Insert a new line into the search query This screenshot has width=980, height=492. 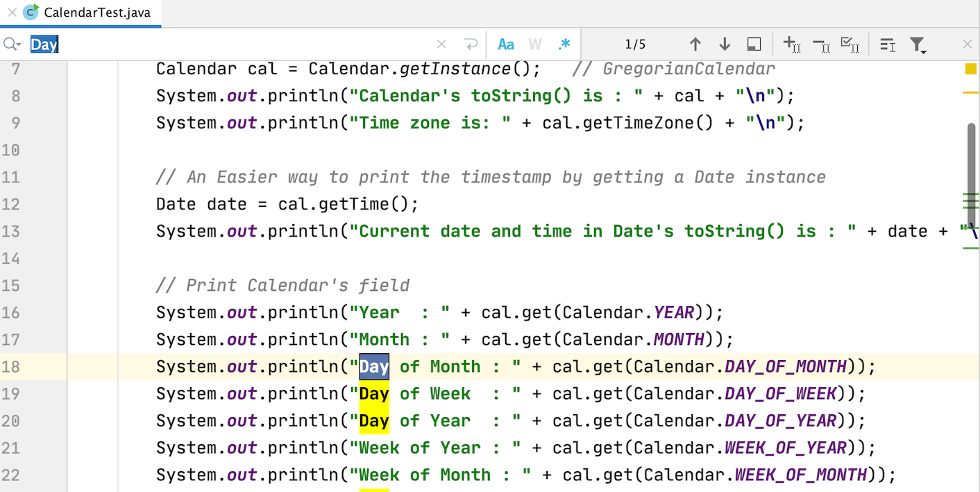471,44
